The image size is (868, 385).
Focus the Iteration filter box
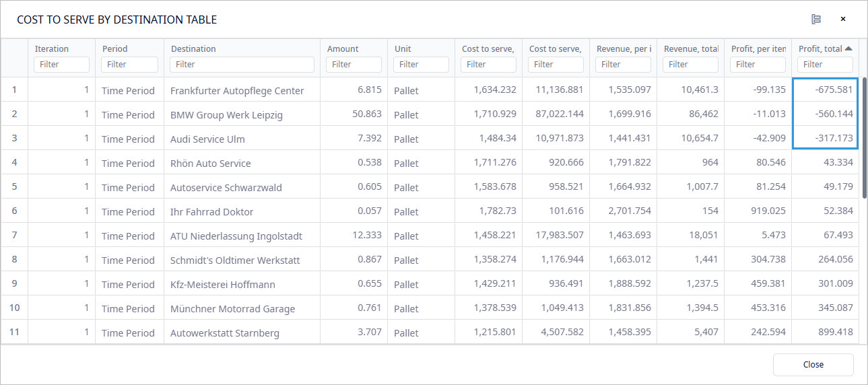(61, 65)
